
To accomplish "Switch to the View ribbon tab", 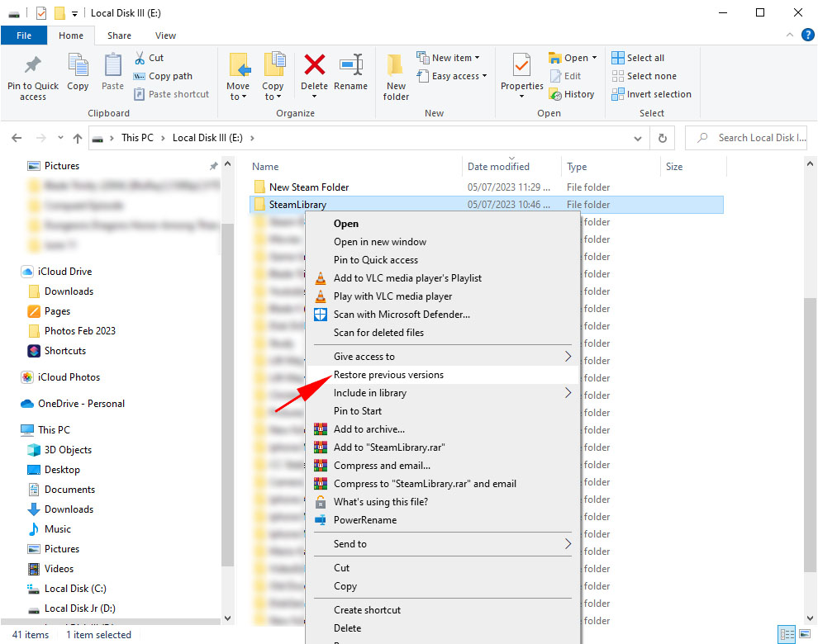I will click(x=165, y=36).
